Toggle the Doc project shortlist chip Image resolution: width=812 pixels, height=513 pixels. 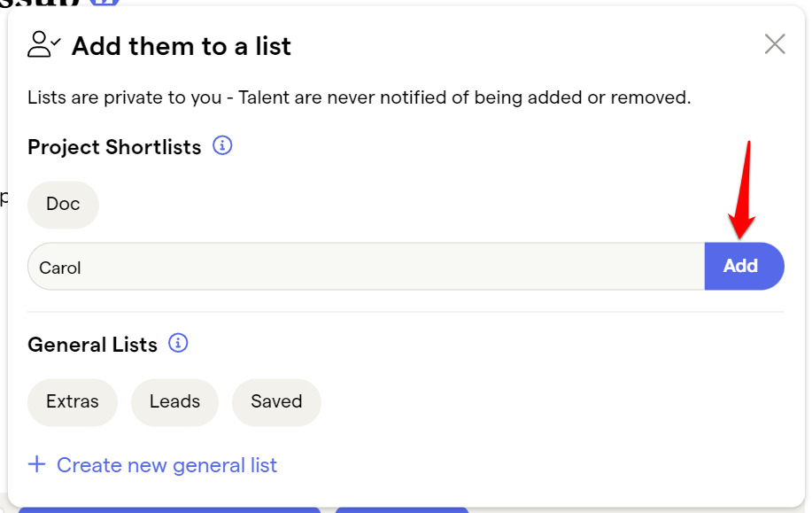(x=63, y=205)
